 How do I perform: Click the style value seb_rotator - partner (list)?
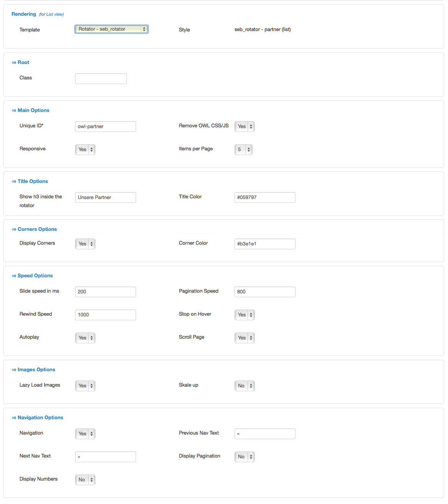[263, 30]
